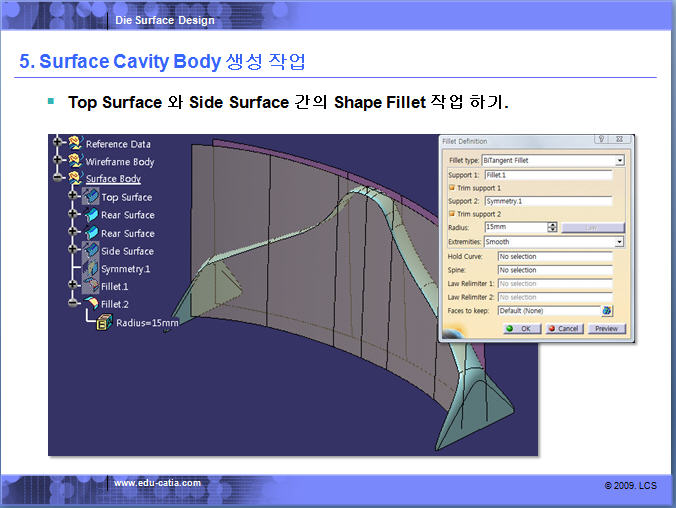Screen dimensions: 676x508
Task: Click the Hold Curve selection field
Action: tap(554, 257)
